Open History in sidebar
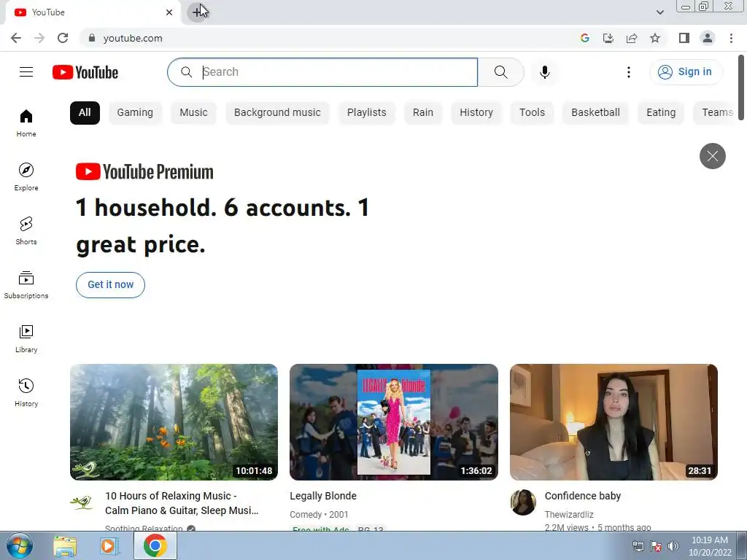Viewport: 747px width, 560px height. [x=26, y=392]
